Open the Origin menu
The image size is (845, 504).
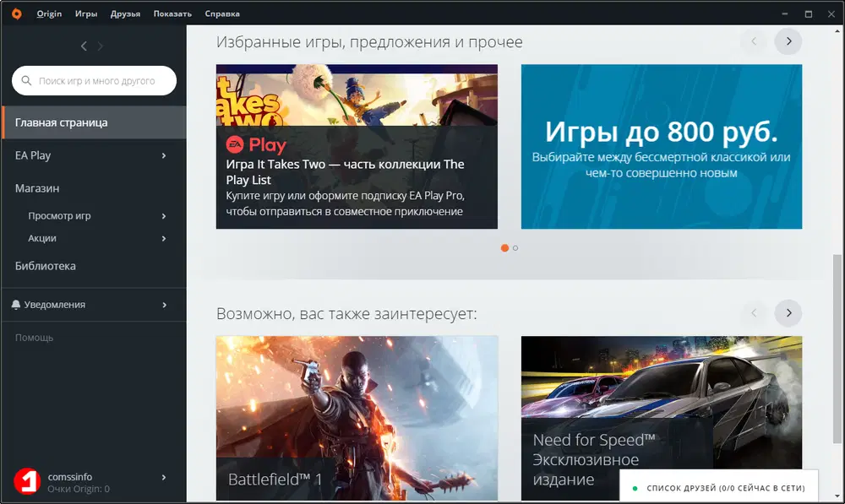tap(49, 14)
